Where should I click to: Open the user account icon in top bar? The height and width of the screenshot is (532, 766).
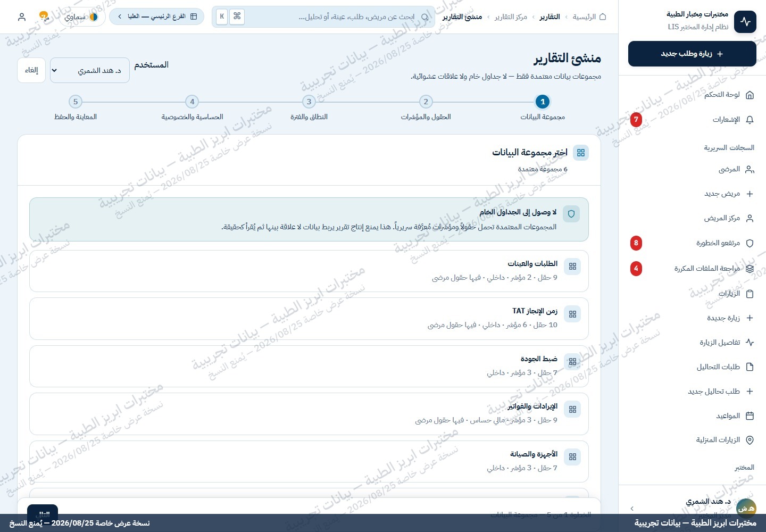22,17
